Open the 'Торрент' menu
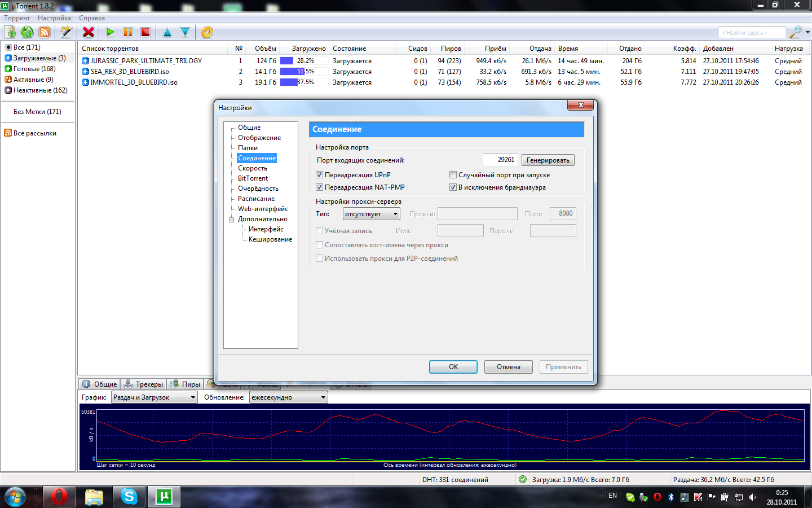 click(x=17, y=18)
